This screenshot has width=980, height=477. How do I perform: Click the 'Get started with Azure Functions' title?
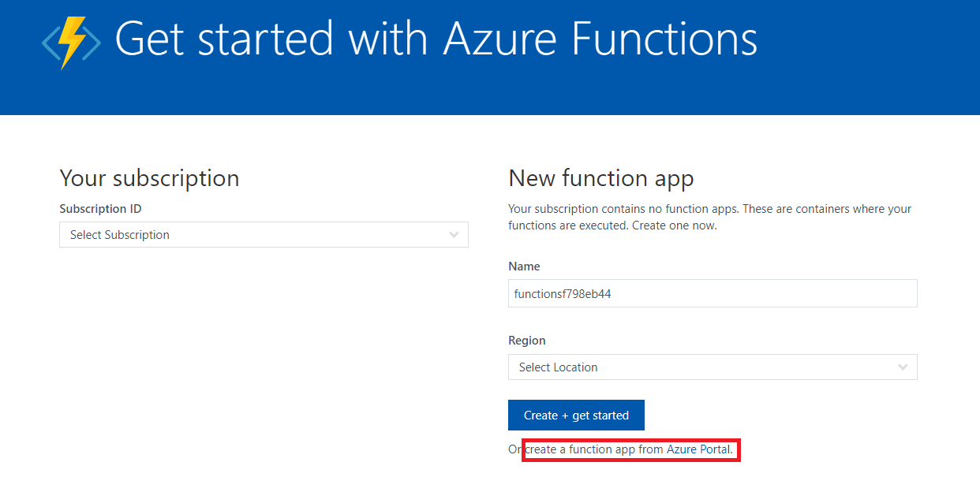(x=436, y=39)
